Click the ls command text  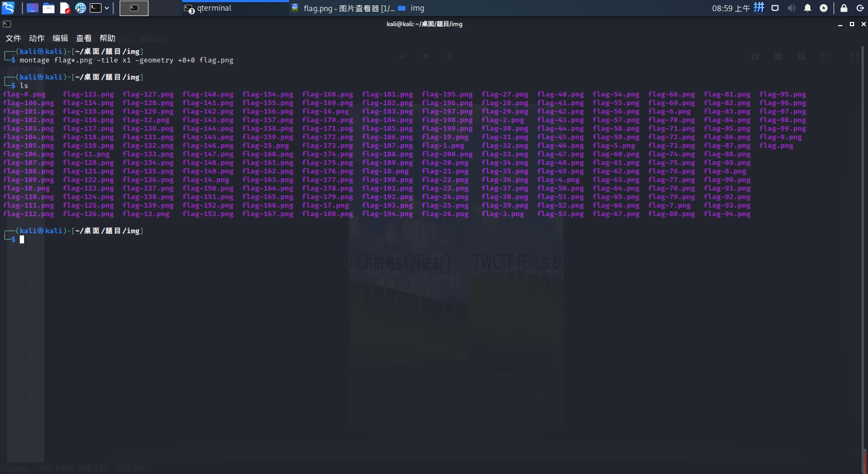coord(24,85)
